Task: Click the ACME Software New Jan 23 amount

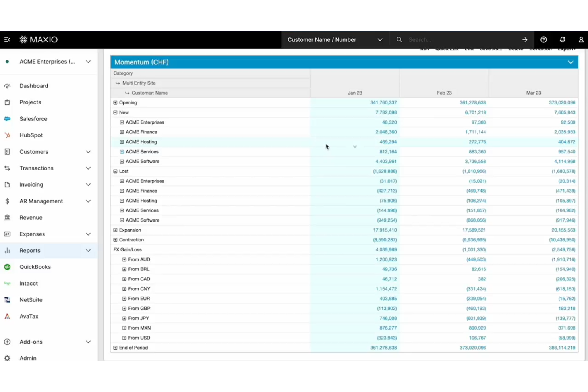Action: tap(385, 162)
